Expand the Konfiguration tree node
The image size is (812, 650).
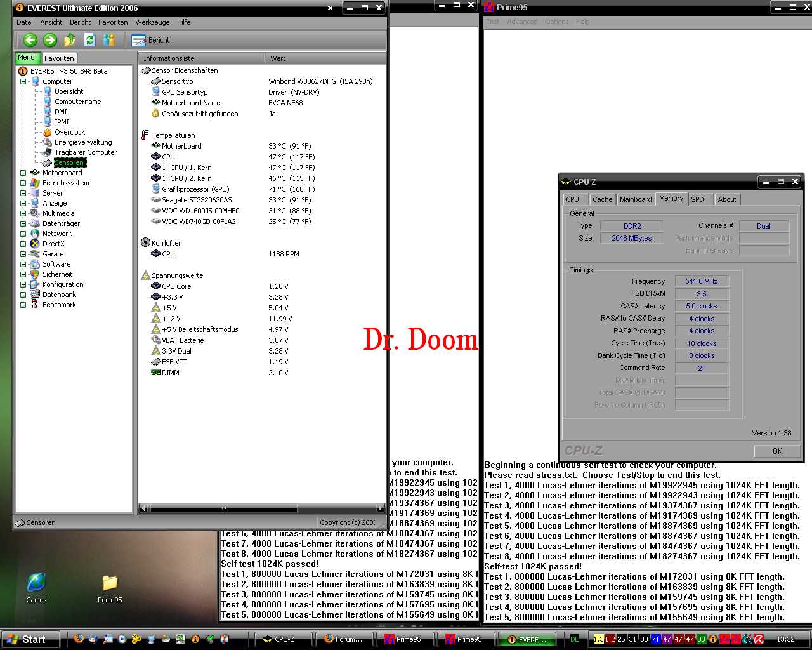click(x=23, y=284)
